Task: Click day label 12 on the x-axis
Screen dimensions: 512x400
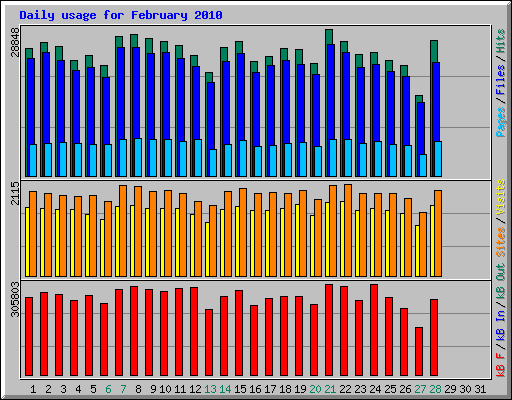Action: point(195,389)
